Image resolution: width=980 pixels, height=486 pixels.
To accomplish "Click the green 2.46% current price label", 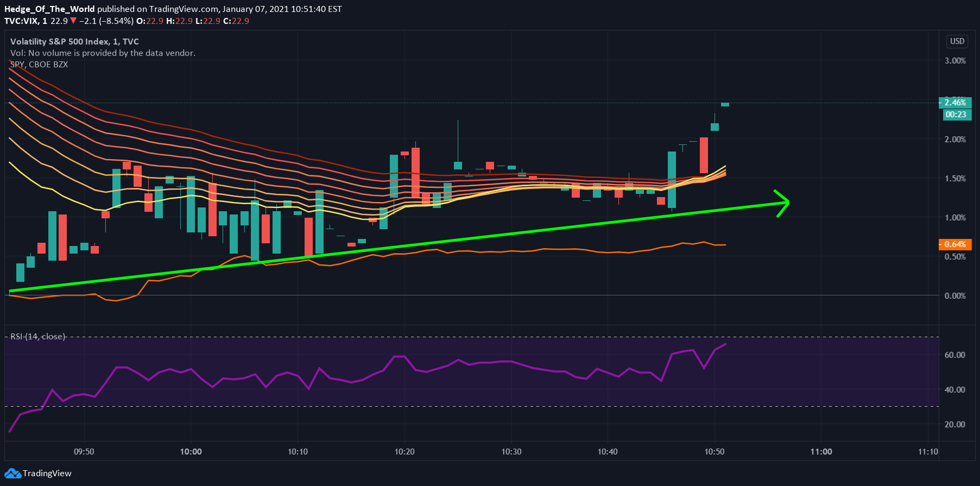I will click(955, 103).
